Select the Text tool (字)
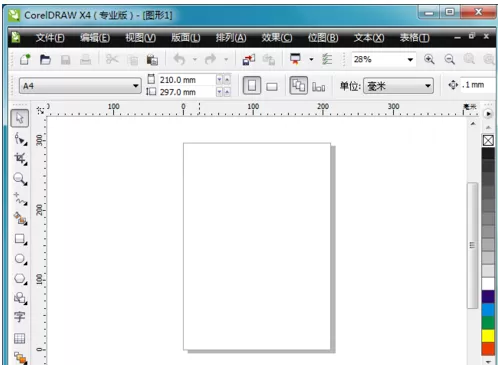The height and width of the screenshot is (365, 498). tap(19, 317)
